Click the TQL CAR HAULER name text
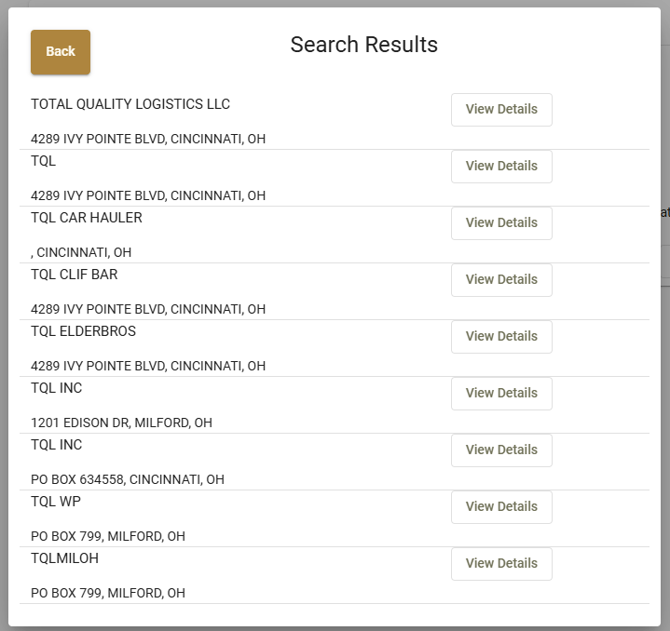Screen dimensions: 670x631 (x=86, y=218)
